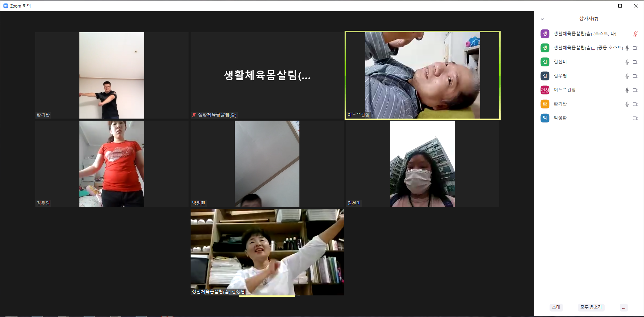The height and width of the screenshot is (317, 644).
Task: Click the red 건창 avatar
Action: 545,90
